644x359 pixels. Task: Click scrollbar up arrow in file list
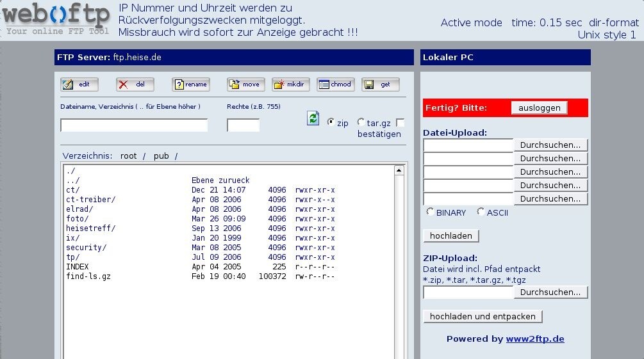(399, 171)
